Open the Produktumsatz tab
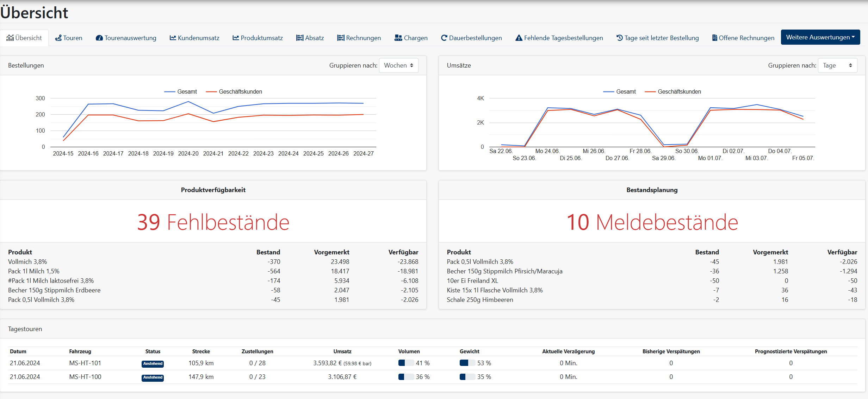 pos(258,38)
